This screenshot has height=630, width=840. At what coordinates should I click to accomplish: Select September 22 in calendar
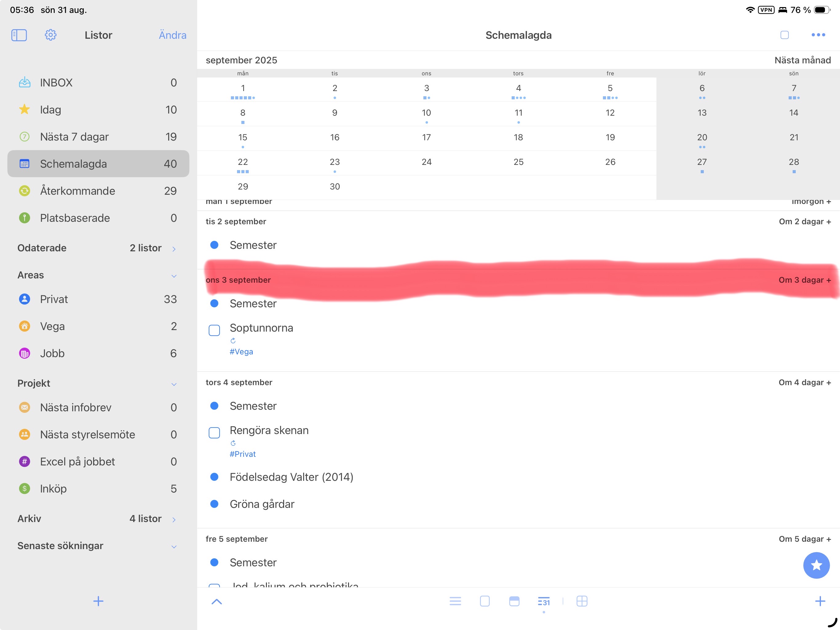[243, 163]
